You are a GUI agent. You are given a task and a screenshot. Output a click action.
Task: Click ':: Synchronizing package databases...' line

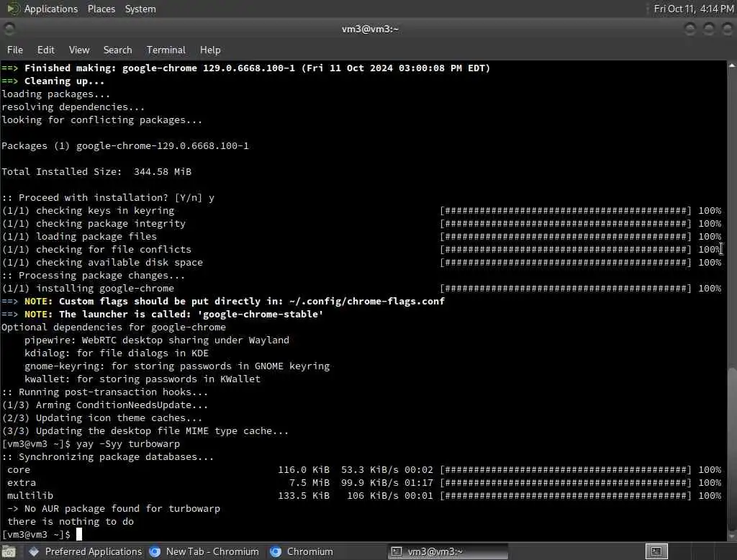[x=108, y=456]
